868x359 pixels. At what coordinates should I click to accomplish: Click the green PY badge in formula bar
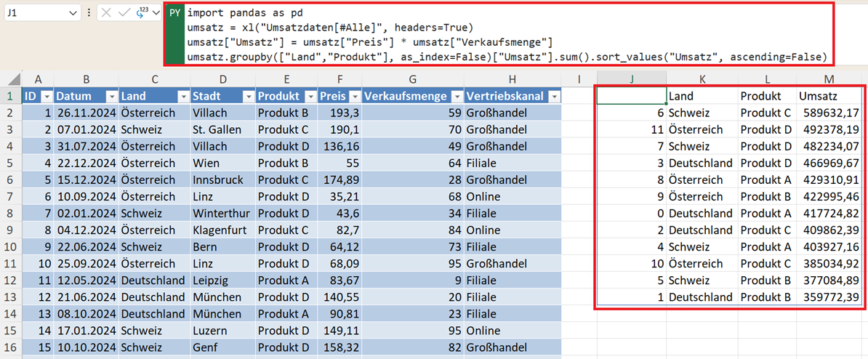(x=174, y=13)
